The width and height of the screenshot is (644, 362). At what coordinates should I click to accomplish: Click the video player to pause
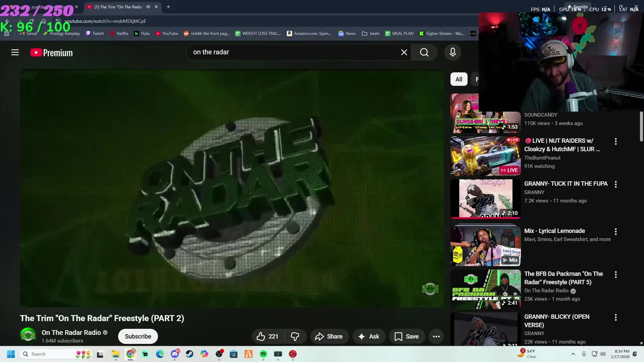coord(232,188)
